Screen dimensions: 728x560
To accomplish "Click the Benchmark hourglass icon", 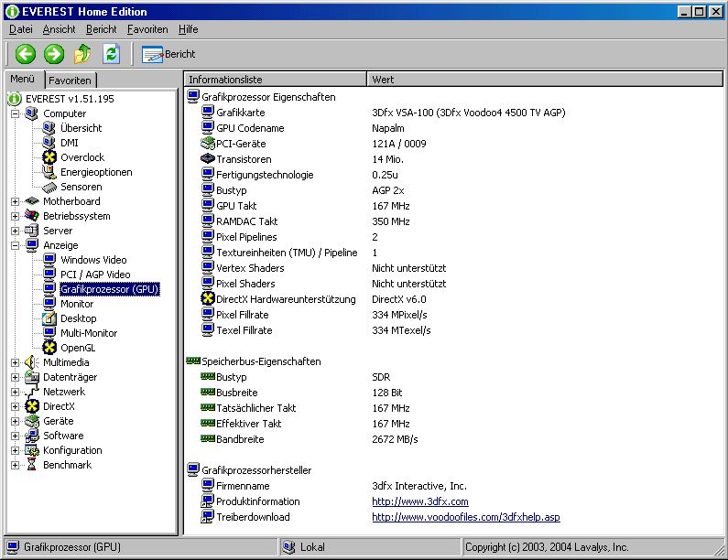I will tap(31, 465).
